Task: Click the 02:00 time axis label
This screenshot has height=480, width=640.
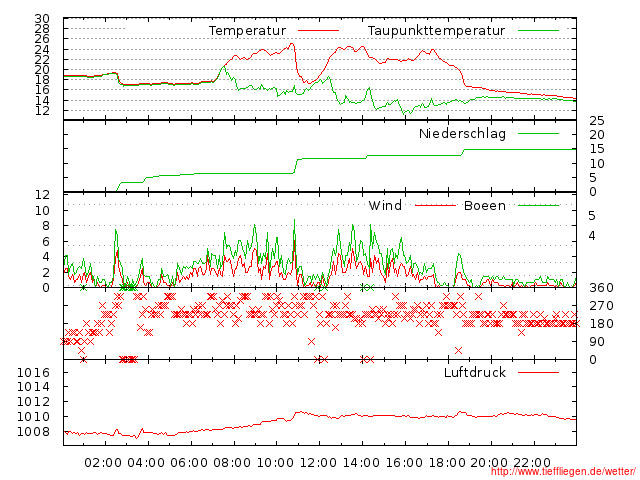Action: coord(103,463)
